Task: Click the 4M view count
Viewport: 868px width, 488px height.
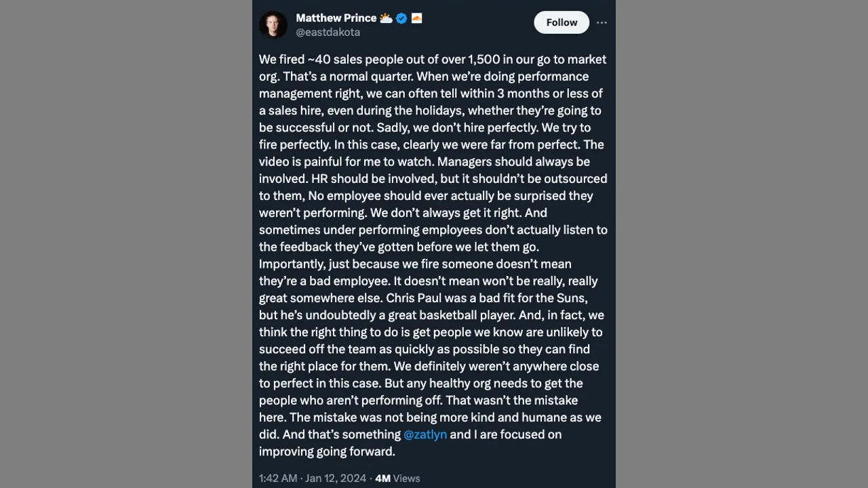Action: (x=382, y=479)
